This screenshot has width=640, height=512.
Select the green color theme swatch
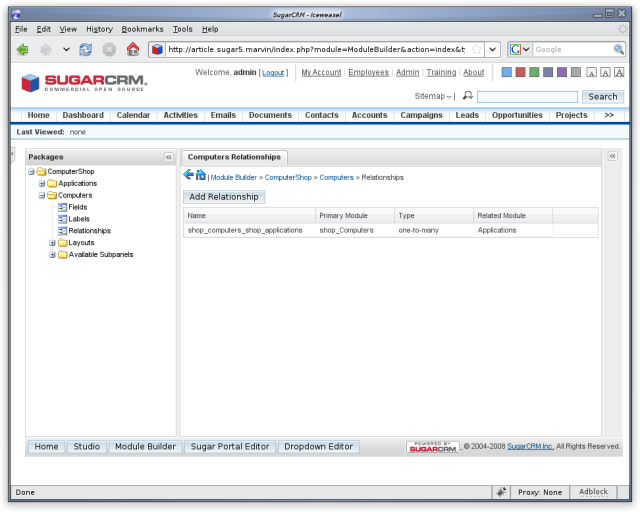pyautogui.click(x=534, y=72)
